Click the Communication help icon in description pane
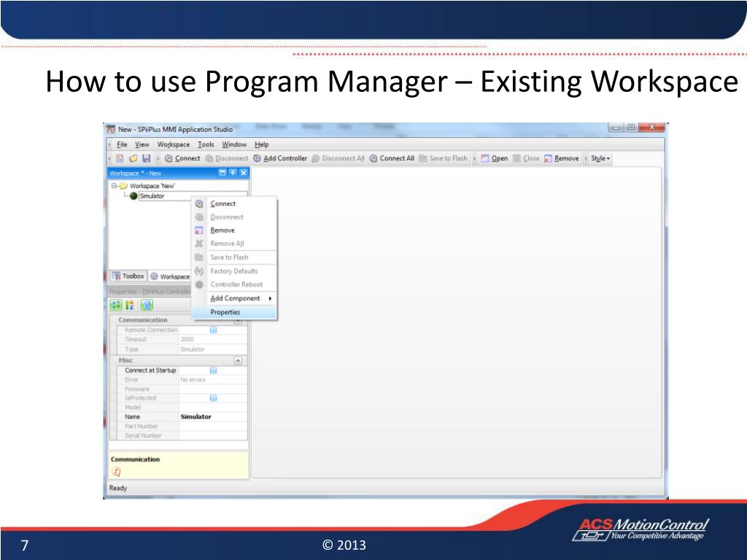This screenshot has width=747, height=560. (x=116, y=472)
